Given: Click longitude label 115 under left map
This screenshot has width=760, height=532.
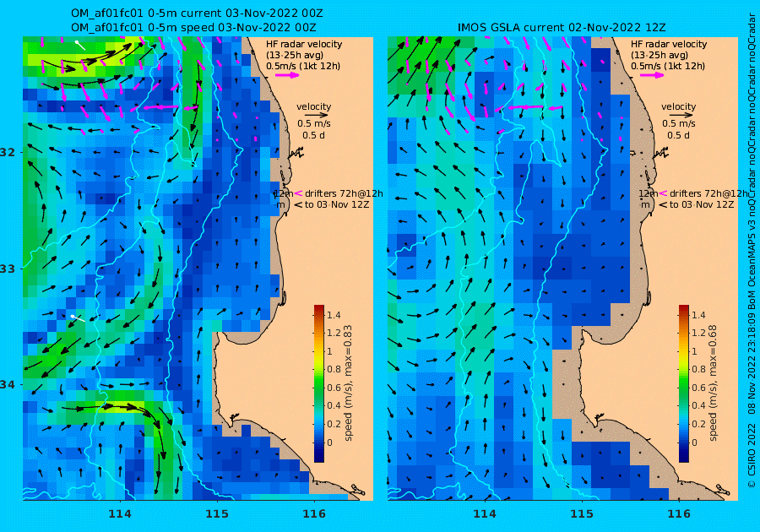Looking at the screenshot, I should (217, 514).
